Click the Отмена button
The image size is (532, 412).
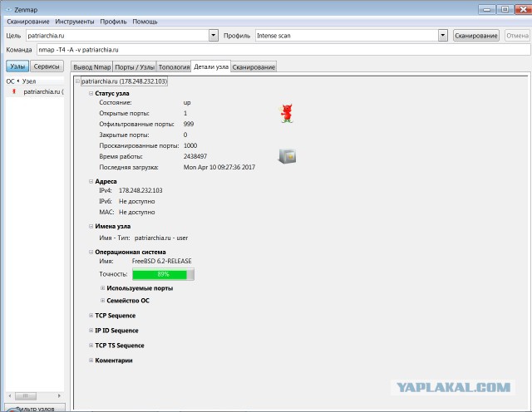pyautogui.click(x=517, y=36)
